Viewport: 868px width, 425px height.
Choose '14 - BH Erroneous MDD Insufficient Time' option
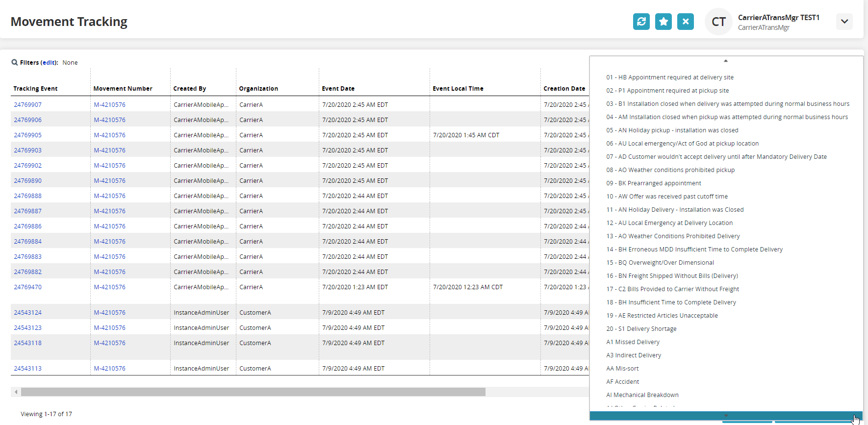tap(694, 250)
